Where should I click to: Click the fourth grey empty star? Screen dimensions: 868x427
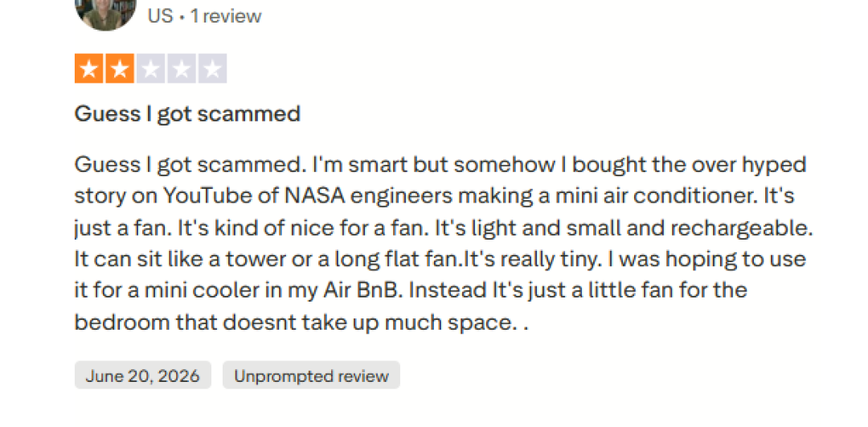point(182,68)
